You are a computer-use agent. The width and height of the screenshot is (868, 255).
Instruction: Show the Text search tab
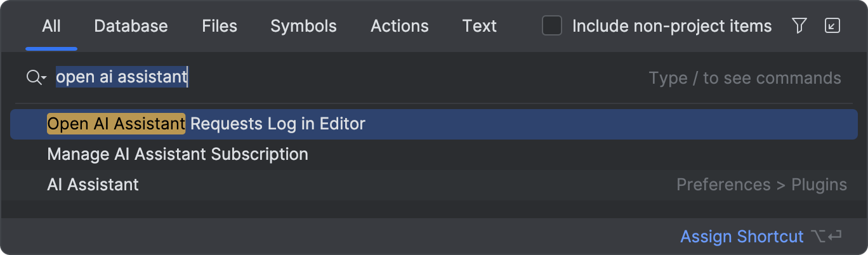480,26
